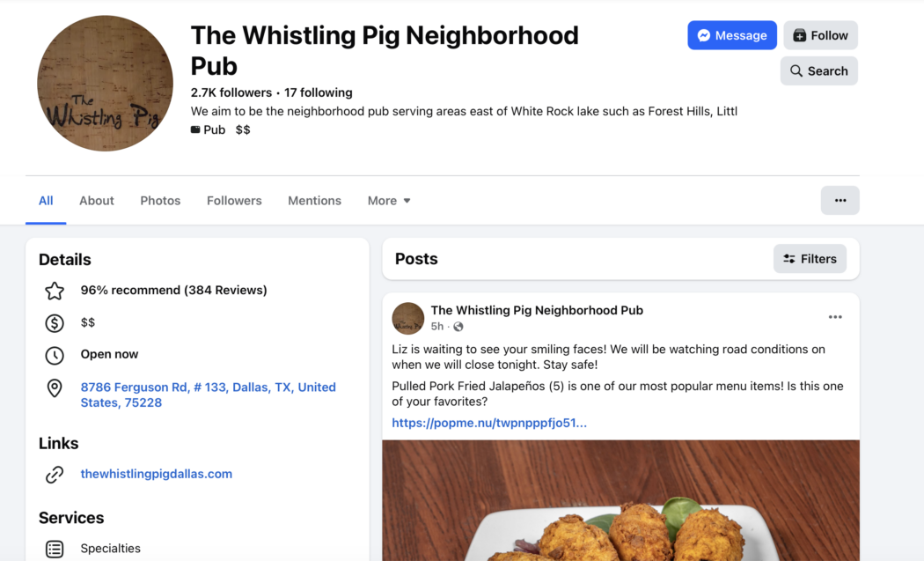Viewport: 924px width, 561px height.
Task: Click the dollar price range icon
Action: (x=55, y=323)
